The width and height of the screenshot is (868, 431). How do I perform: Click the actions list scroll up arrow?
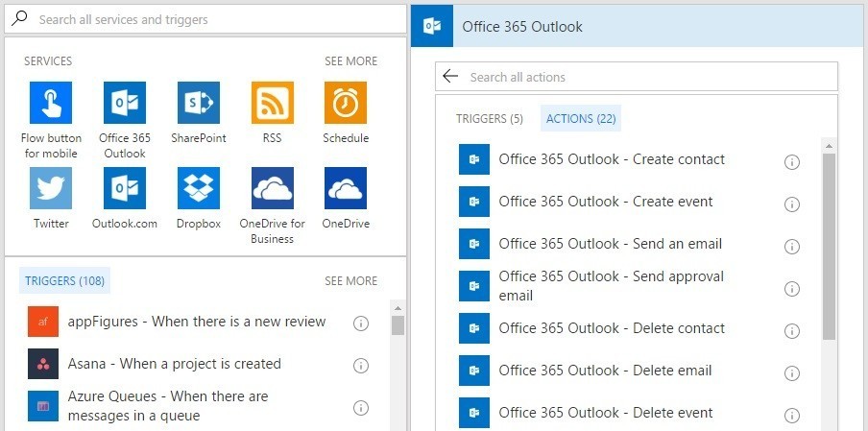pyautogui.click(x=829, y=146)
